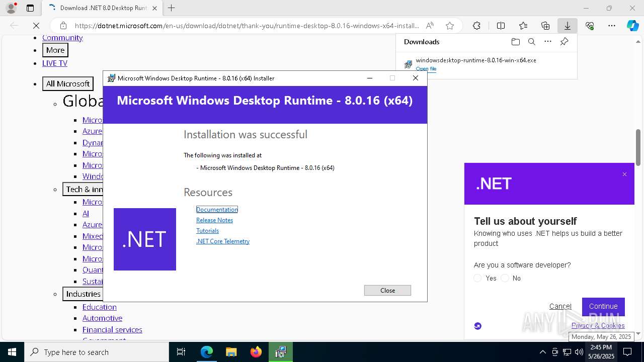Open Microsoft Edge from the taskbar
644x362 pixels.
pos(207,352)
